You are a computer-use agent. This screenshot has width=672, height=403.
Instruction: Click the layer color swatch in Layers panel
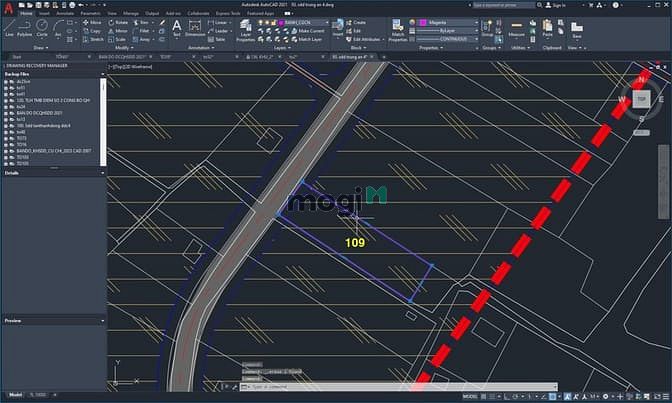tap(282, 22)
